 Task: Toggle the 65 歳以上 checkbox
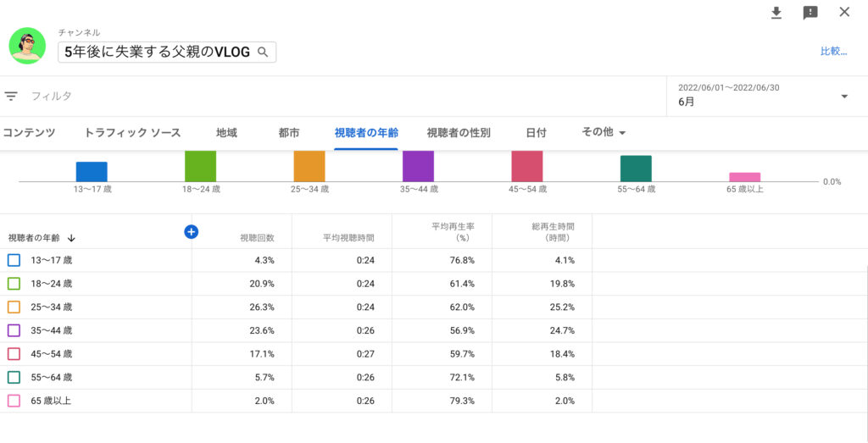pyautogui.click(x=14, y=401)
